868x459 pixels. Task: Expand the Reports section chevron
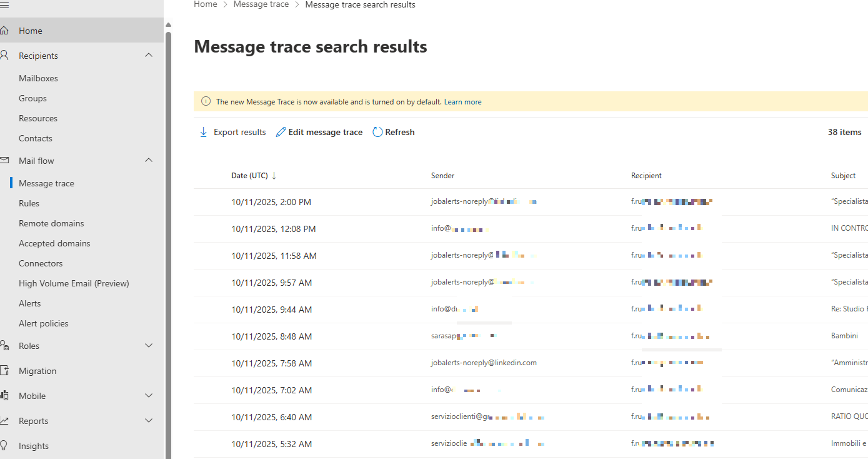[x=149, y=421]
